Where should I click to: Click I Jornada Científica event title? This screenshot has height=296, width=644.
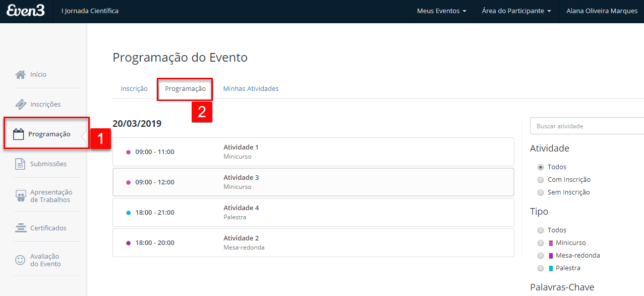[90, 11]
